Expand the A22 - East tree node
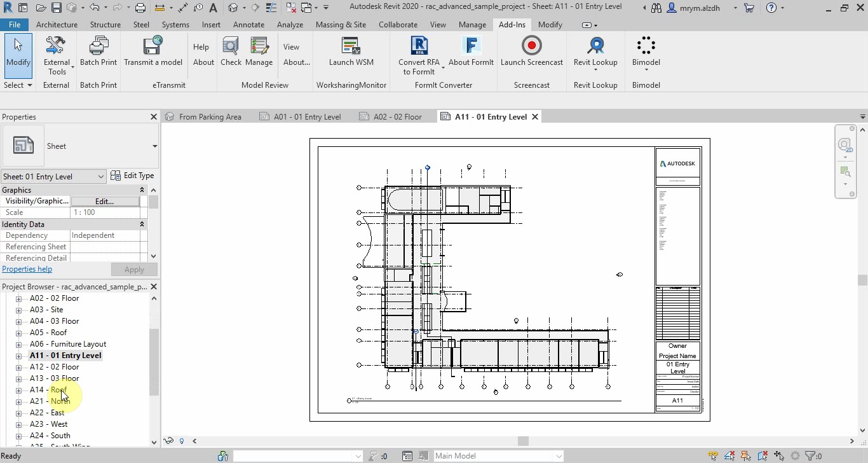This screenshot has height=463, width=868. (18, 413)
